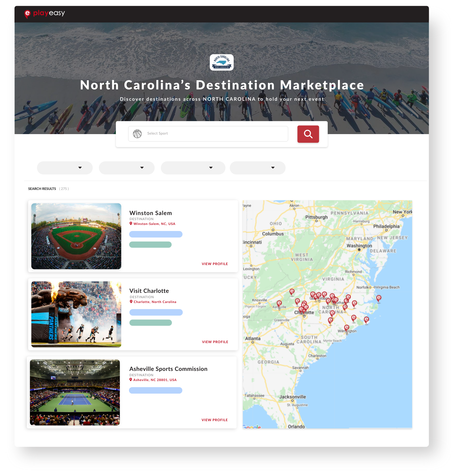Click the North Carolina Sports Association badge

[222, 62]
